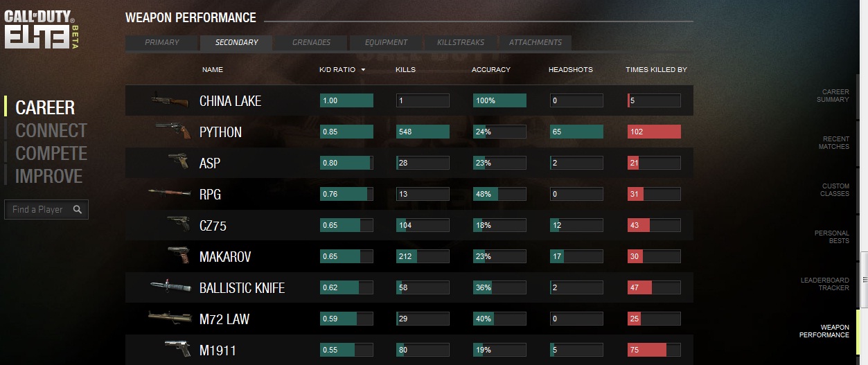Click Ballistic Knife K/D value 0.62
868x365 pixels.
coord(330,287)
